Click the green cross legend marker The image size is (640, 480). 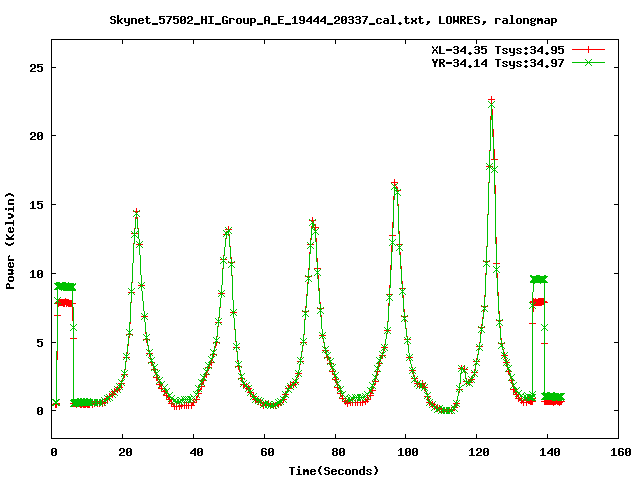(588, 62)
